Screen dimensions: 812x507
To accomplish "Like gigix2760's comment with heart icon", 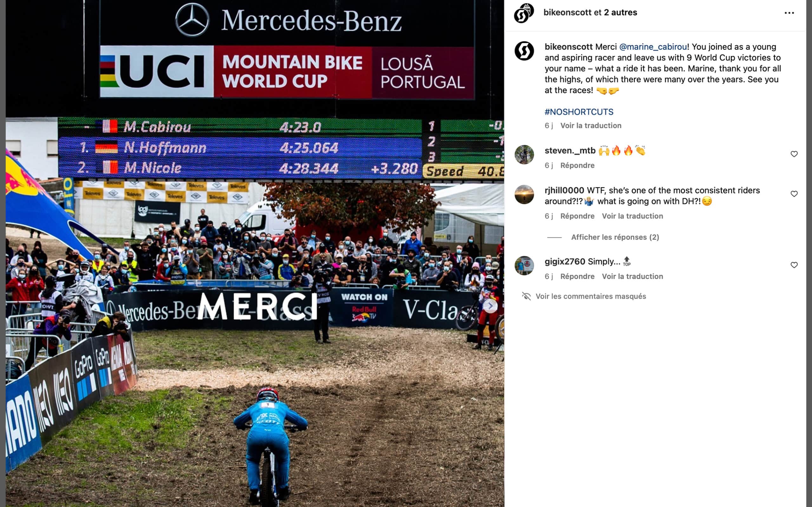I will click(x=794, y=265).
